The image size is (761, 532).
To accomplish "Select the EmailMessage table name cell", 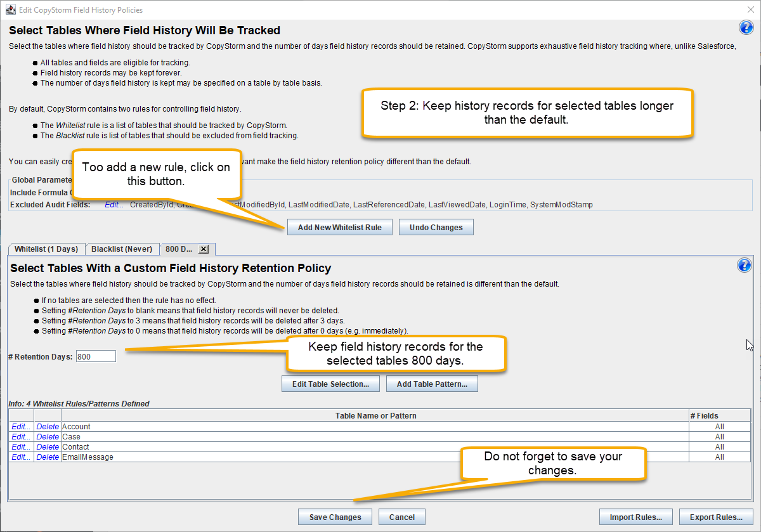I will [x=375, y=457].
